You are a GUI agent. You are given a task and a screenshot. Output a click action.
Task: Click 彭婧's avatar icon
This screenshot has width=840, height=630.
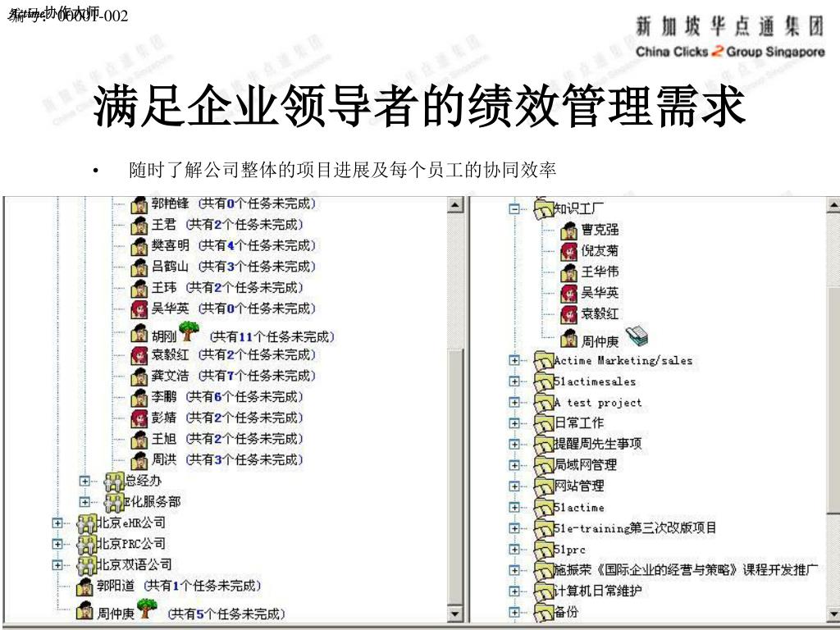coord(139,418)
